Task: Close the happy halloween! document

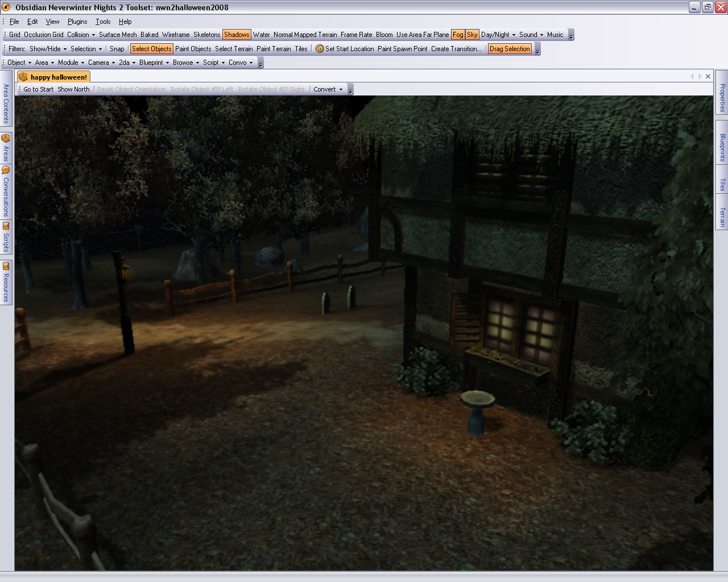Action: [x=708, y=76]
